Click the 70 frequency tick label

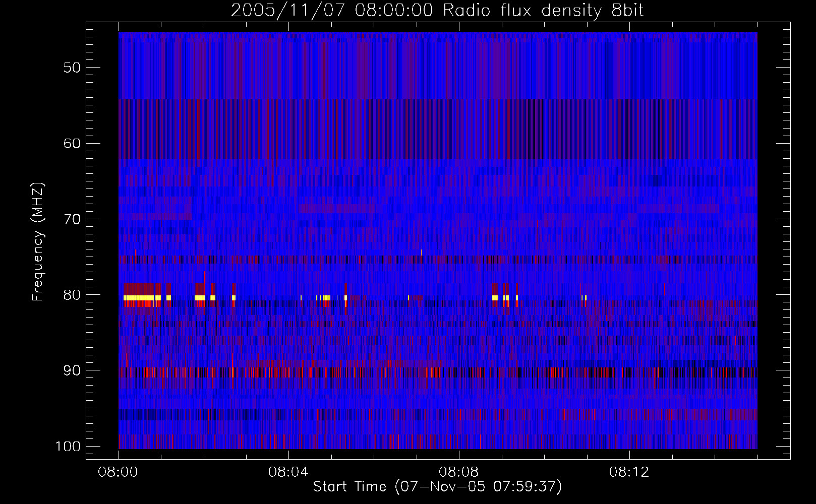pyautogui.click(x=72, y=219)
